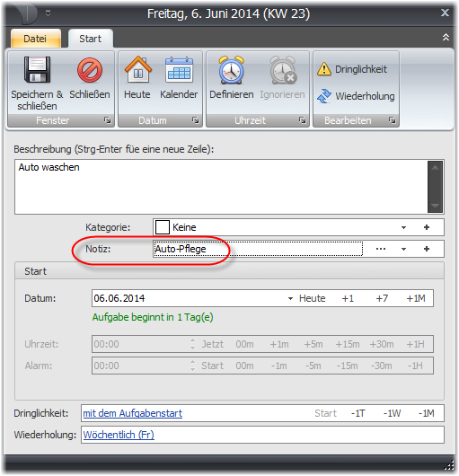Open the Datei tab
This screenshot has width=459, height=476.
coord(35,39)
